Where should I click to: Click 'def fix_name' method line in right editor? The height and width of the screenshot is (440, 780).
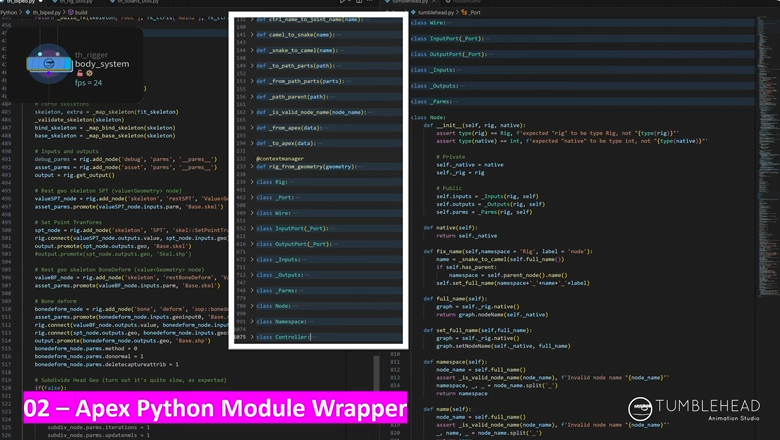[508, 252]
